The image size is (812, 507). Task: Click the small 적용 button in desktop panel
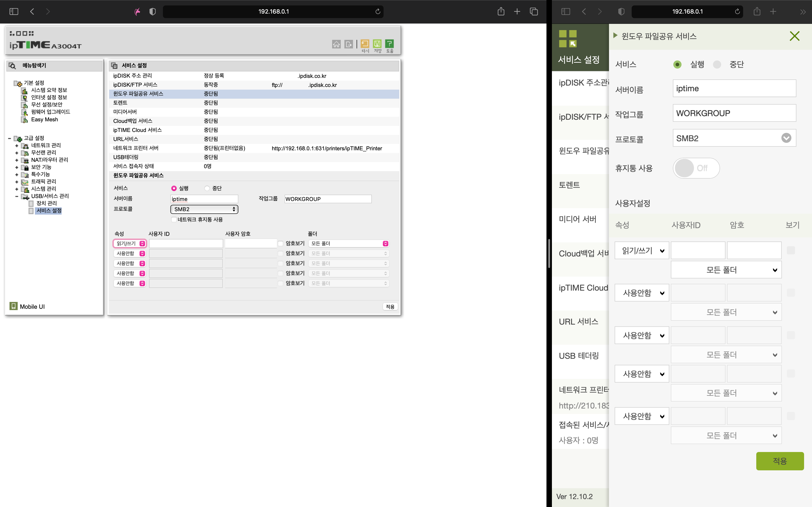click(x=390, y=306)
